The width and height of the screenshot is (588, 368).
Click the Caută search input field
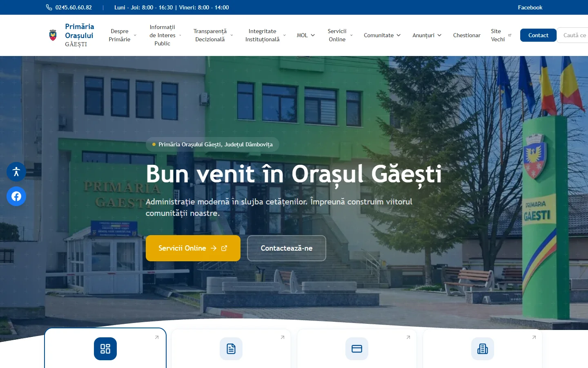click(x=573, y=35)
